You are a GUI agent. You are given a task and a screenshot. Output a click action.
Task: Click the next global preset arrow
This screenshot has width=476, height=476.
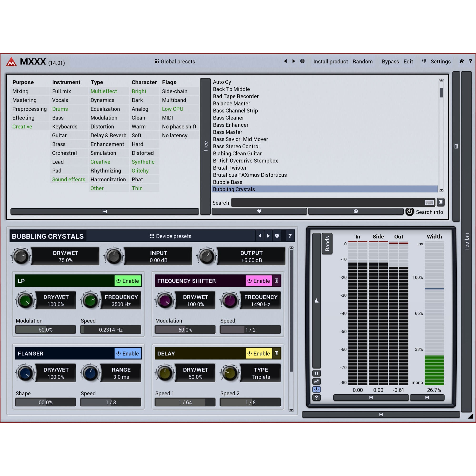[x=294, y=61]
